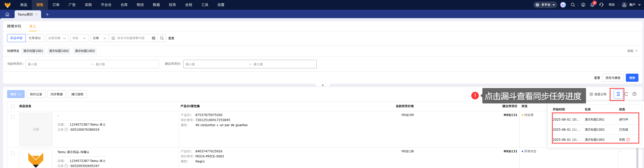
Task: Apply quick filter 演示标题1003
Action: tap(85, 51)
